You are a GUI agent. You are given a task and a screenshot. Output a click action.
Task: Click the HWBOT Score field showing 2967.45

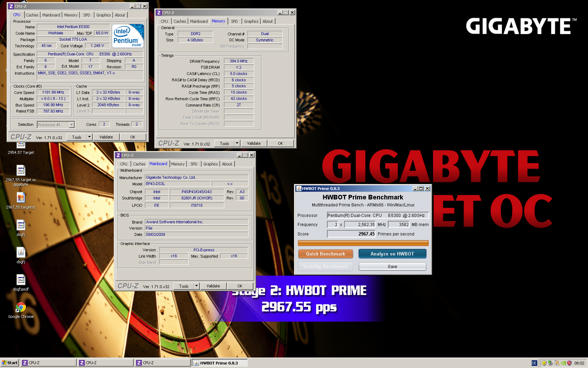351,234
